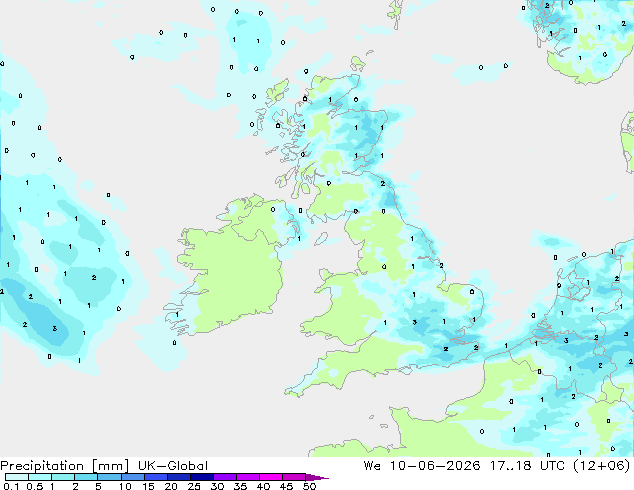Click the 25–30 mm dark navy swatch
The height and width of the screenshot is (490, 634).
pyautogui.click(x=201, y=477)
